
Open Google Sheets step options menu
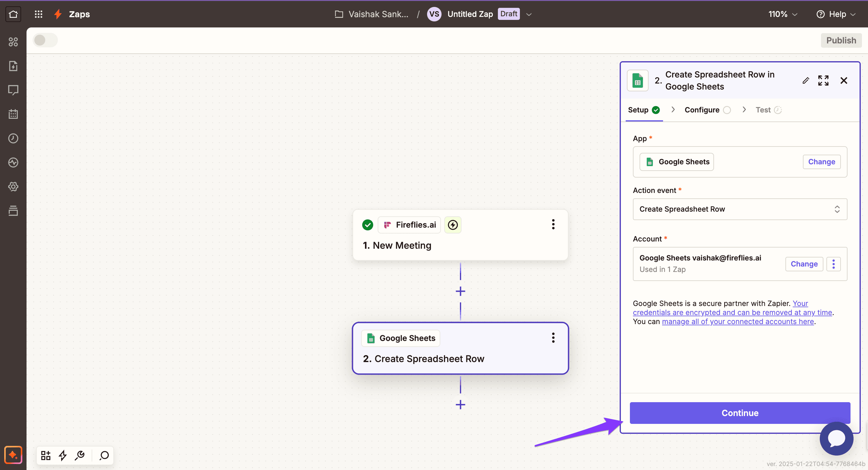point(553,338)
